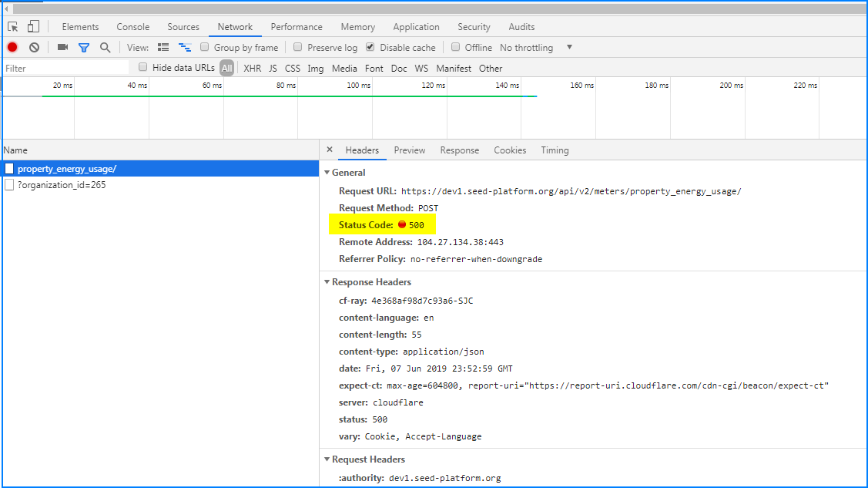Select the ?organization_id=265 request row

[x=160, y=184]
